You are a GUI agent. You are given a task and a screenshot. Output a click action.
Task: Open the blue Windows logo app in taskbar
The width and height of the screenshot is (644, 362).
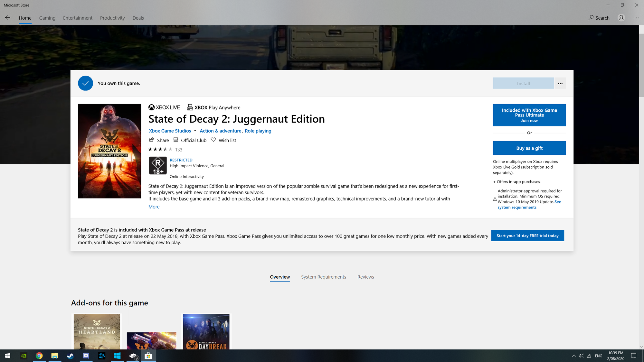(x=117, y=356)
